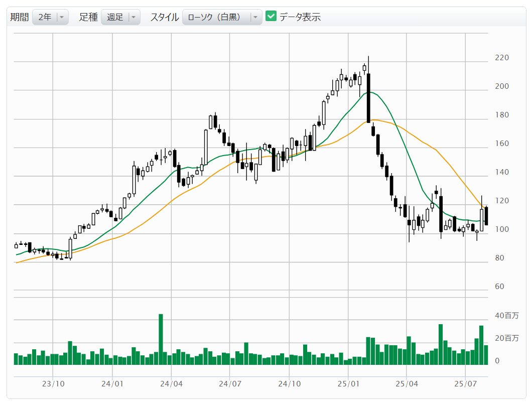Open the 足種 dropdown showing 週足
The height and width of the screenshot is (405, 532).
[120, 17]
